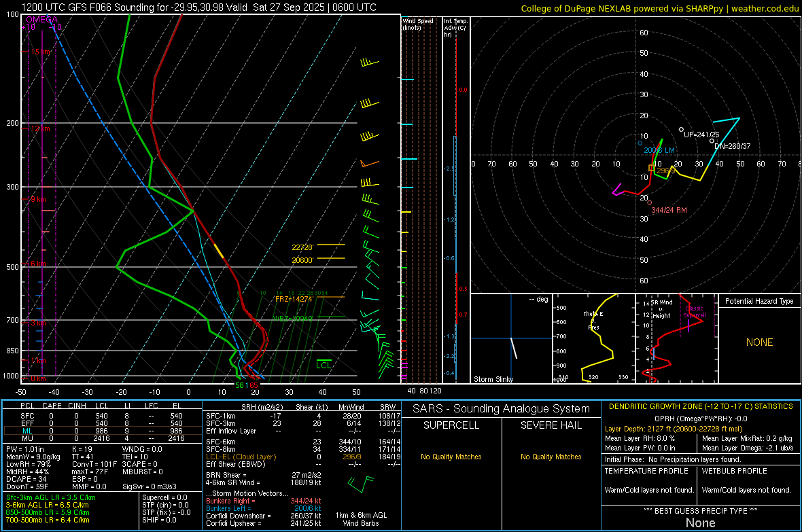Screen dimensions: 802x532
Task: Click the WBZ=10949' level label
Action: [292, 318]
